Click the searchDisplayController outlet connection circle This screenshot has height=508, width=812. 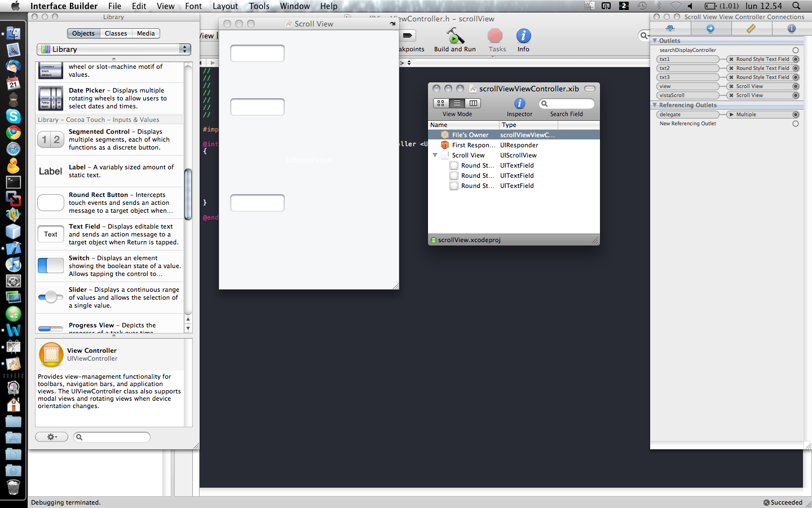(x=796, y=50)
